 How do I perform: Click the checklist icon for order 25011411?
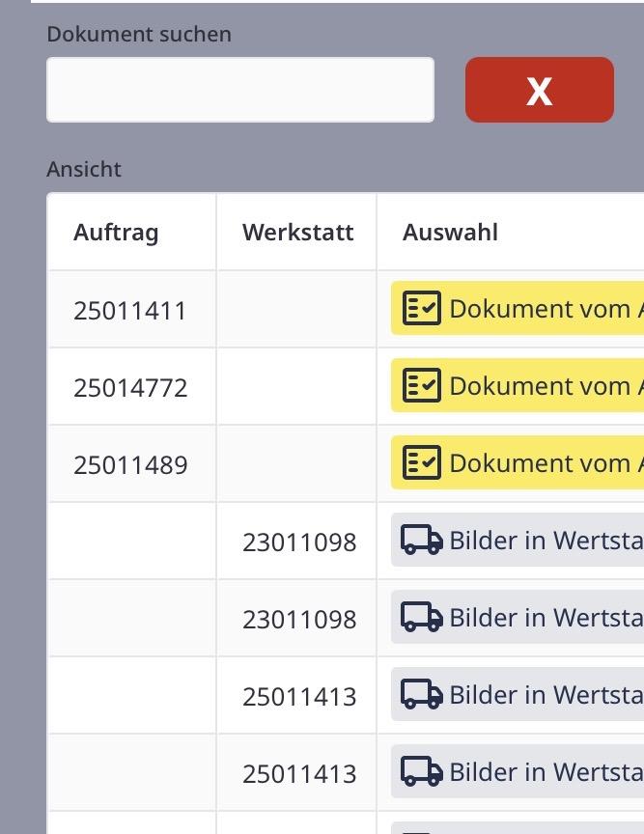421,309
